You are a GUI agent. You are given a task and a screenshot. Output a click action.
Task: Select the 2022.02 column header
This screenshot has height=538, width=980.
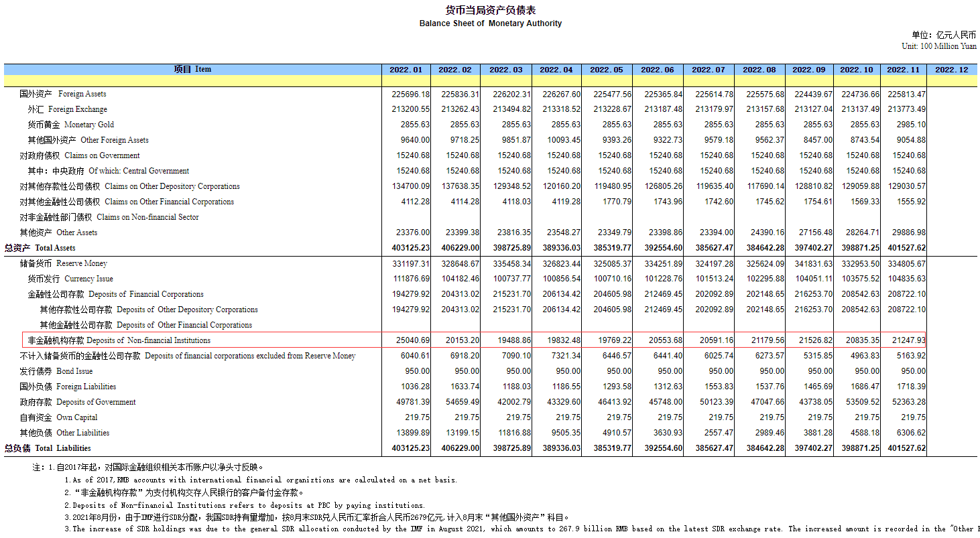(x=456, y=70)
